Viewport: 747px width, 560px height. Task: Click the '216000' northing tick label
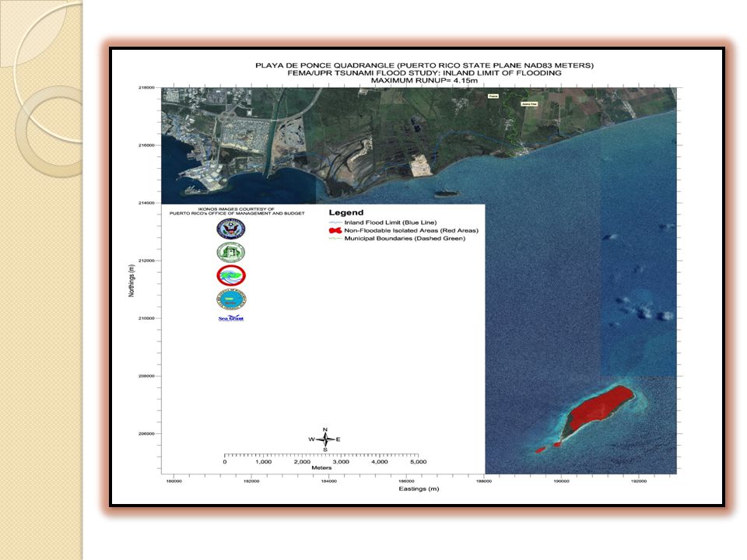(147, 145)
